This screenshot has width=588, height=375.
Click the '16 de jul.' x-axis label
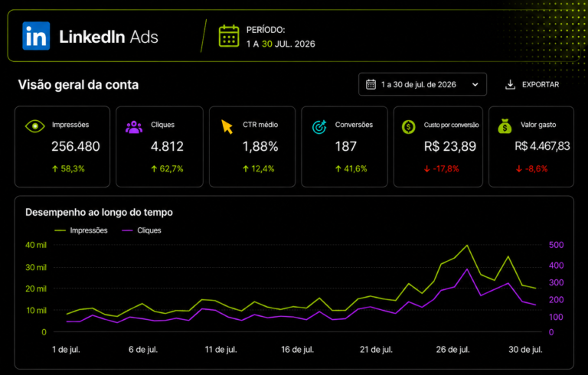pos(298,350)
